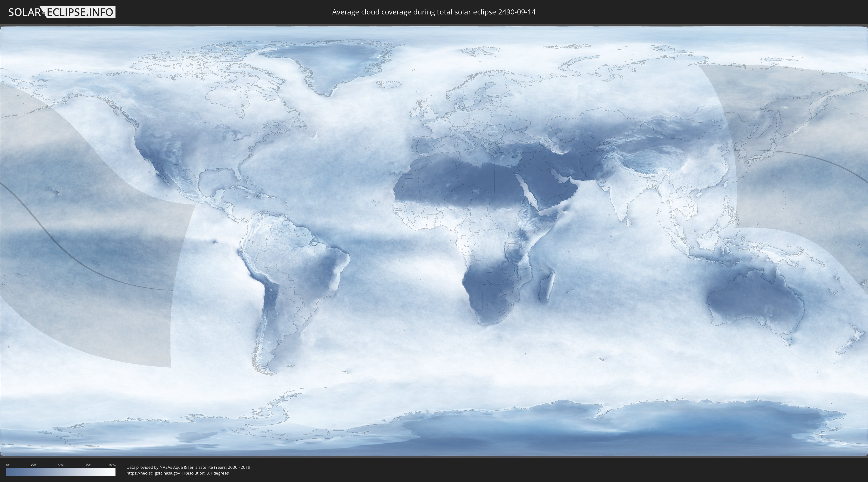Click the NASA Aqua & Terra data credit
Screen dimensions: 868x482
pyautogui.click(x=189, y=467)
